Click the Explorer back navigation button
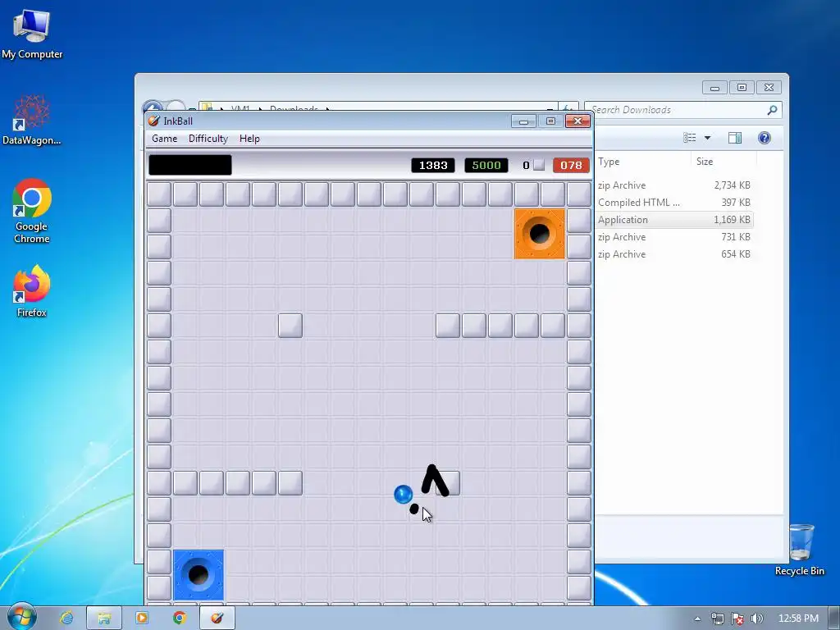The width and height of the screenshot is (840, 630). [x=152, y=107]
